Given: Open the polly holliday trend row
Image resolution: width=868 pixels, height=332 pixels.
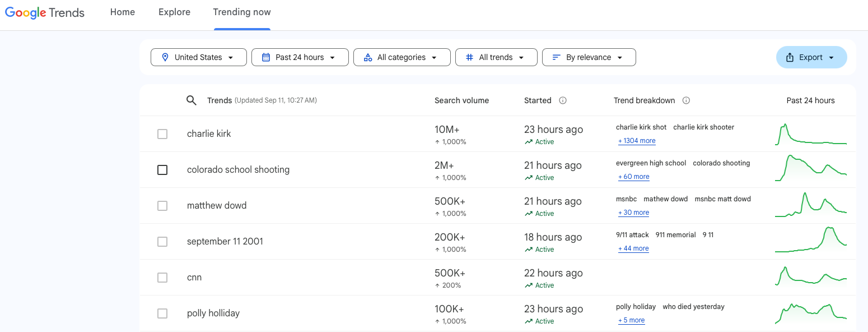Looking at the screenshot, I should (213, 313).
